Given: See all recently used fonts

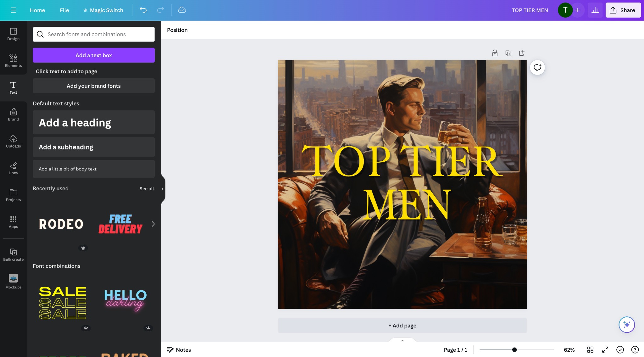Looking at the screenshot, I should click(x=147, y=189).
